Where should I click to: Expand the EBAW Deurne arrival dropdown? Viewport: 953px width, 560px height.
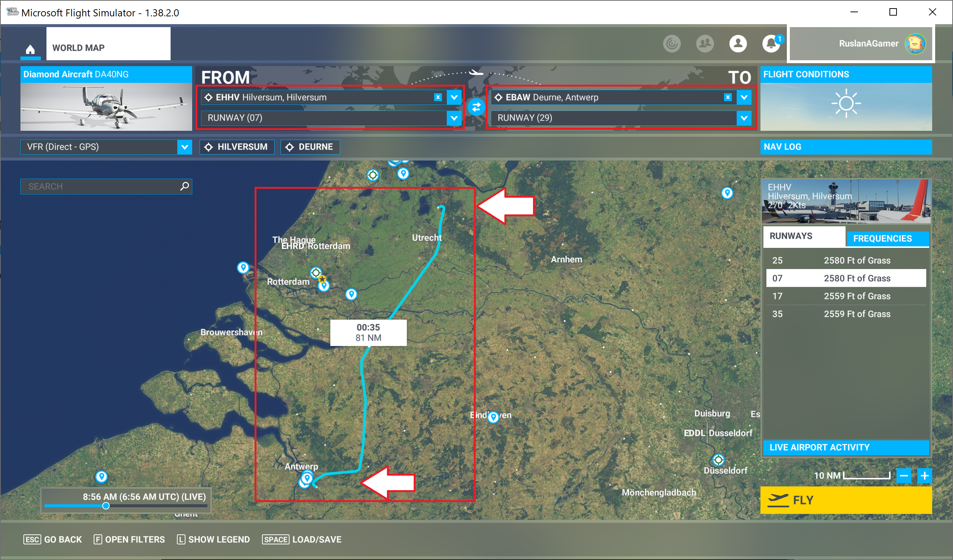[744, 97]
